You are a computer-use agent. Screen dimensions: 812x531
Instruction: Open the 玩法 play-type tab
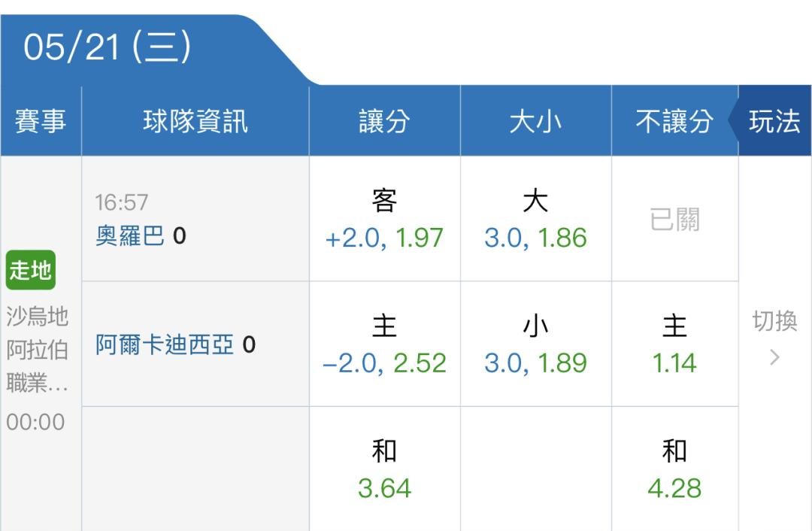(x=774, y=121)
